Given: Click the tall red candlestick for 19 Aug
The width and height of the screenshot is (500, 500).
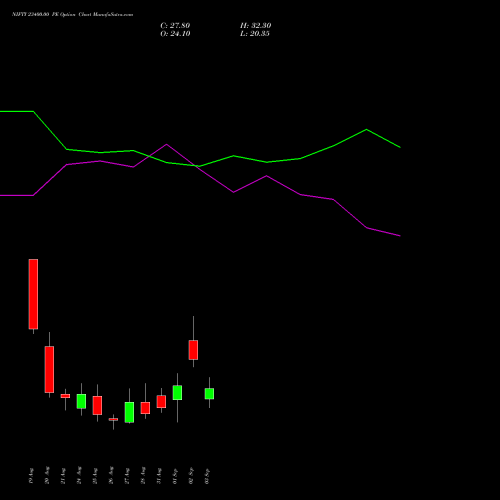Looking at the screenshot, I should pos(33,294).
